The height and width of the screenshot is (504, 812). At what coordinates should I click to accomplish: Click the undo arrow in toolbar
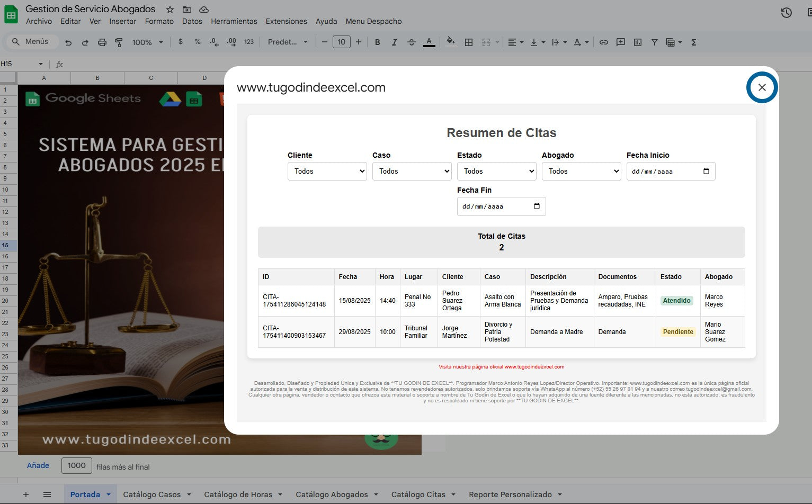[x=68, y=42]
